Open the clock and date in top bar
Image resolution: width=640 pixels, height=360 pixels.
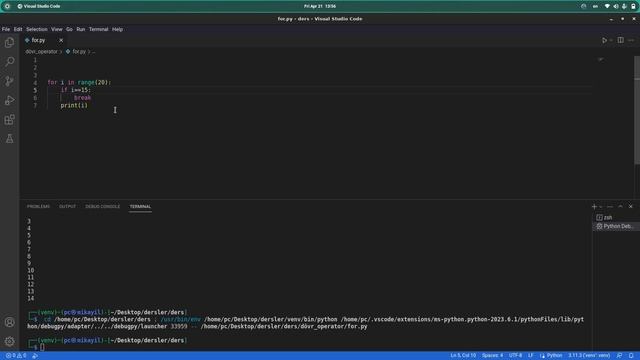click(x=320, y=6)
